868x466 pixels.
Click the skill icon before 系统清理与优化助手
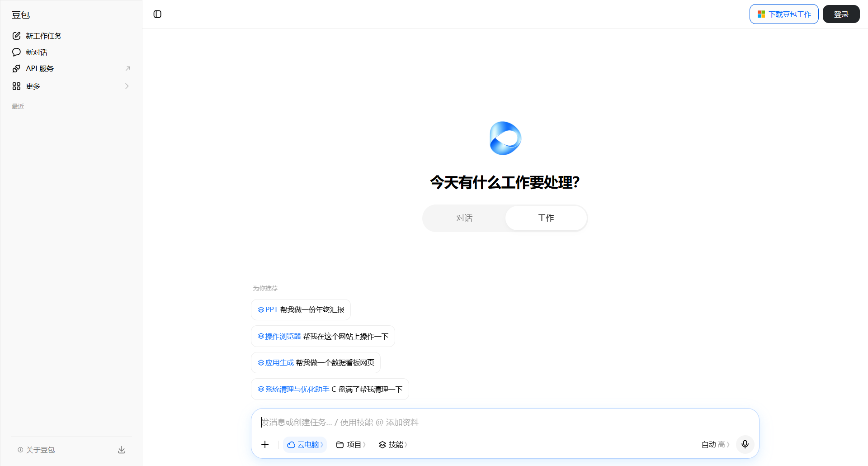tap(261, 389)
